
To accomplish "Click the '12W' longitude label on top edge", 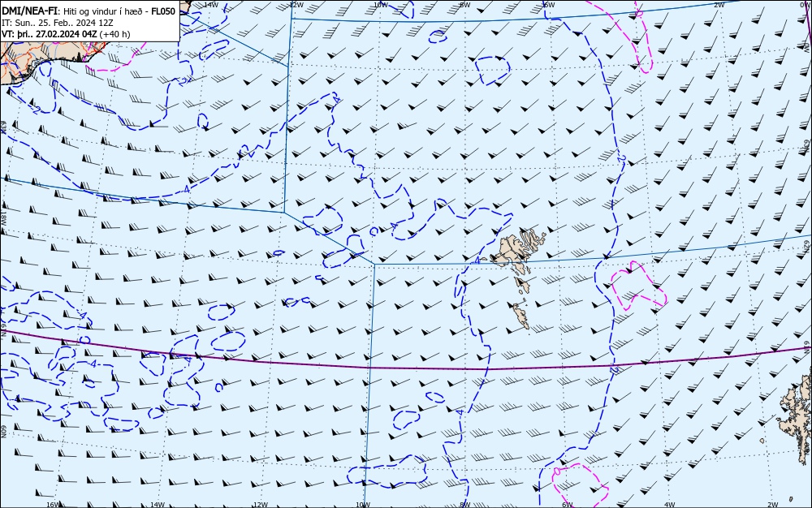I will click(x=296, y=4).
